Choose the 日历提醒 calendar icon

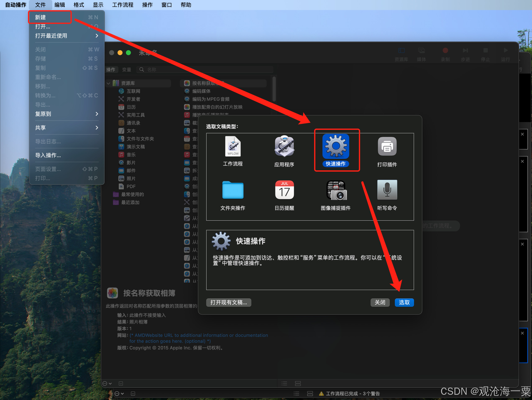coord(284,190)
